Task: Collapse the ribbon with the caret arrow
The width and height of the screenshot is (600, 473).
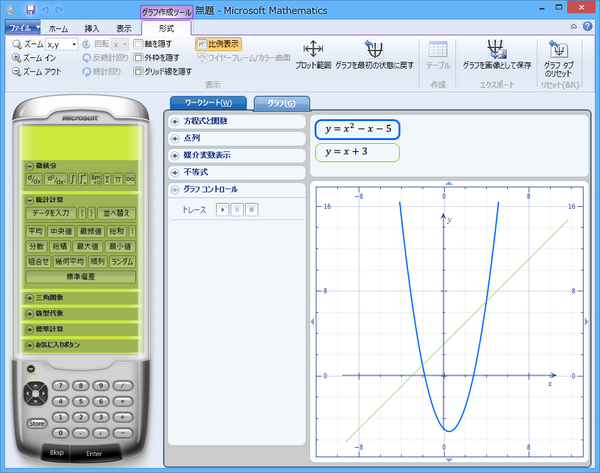Action: point(574,26)
